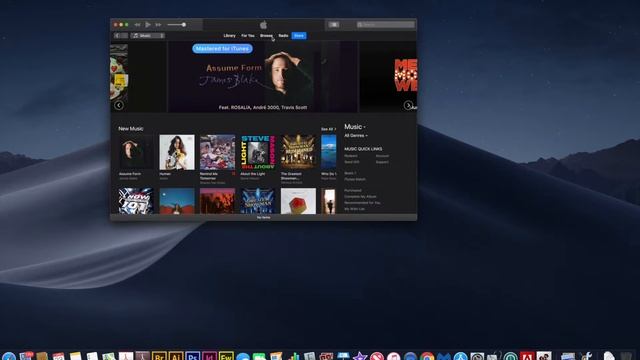The width and height of the screenshot is (640, 360).
Task: Open the Music media picker dropdown
Action: (x=148, y=36)
